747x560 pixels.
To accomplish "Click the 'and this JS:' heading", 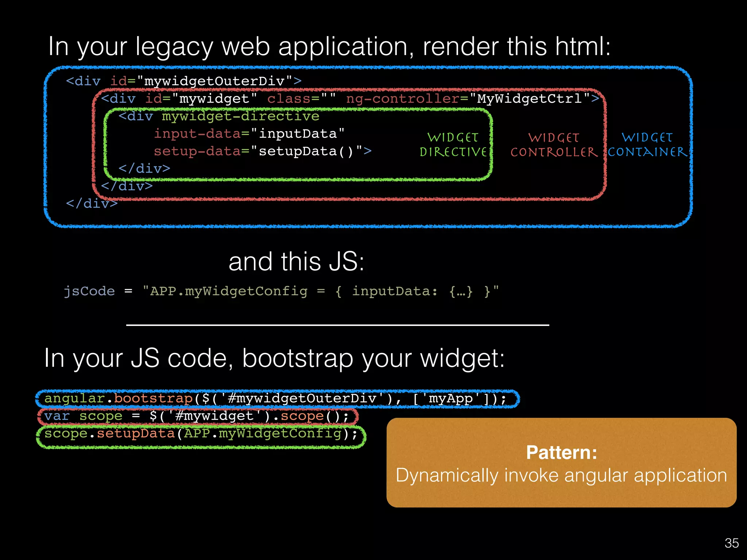I will pos(296,262).
